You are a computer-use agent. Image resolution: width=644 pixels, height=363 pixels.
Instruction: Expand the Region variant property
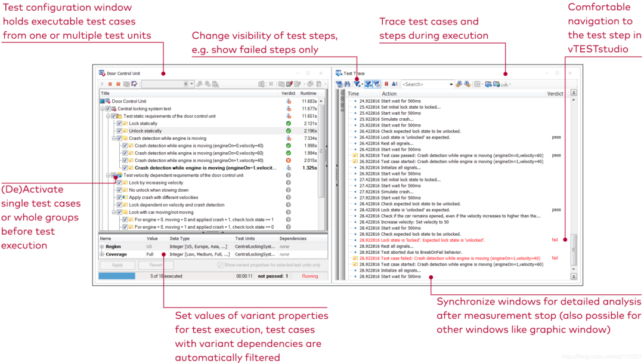[102, 247]
